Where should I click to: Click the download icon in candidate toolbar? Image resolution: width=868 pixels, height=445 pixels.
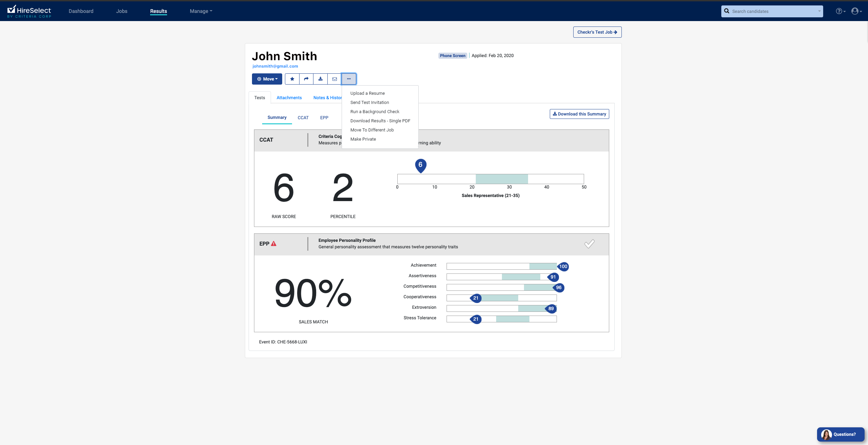click(320, 79)
